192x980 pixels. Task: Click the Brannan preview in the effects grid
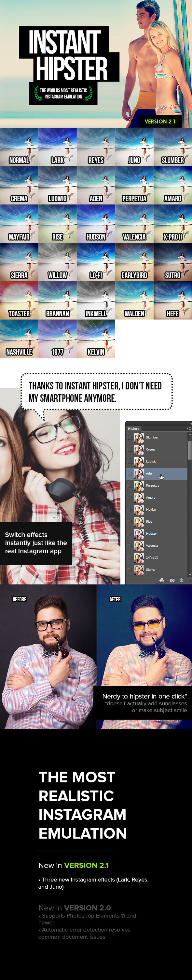pos(58,301)
